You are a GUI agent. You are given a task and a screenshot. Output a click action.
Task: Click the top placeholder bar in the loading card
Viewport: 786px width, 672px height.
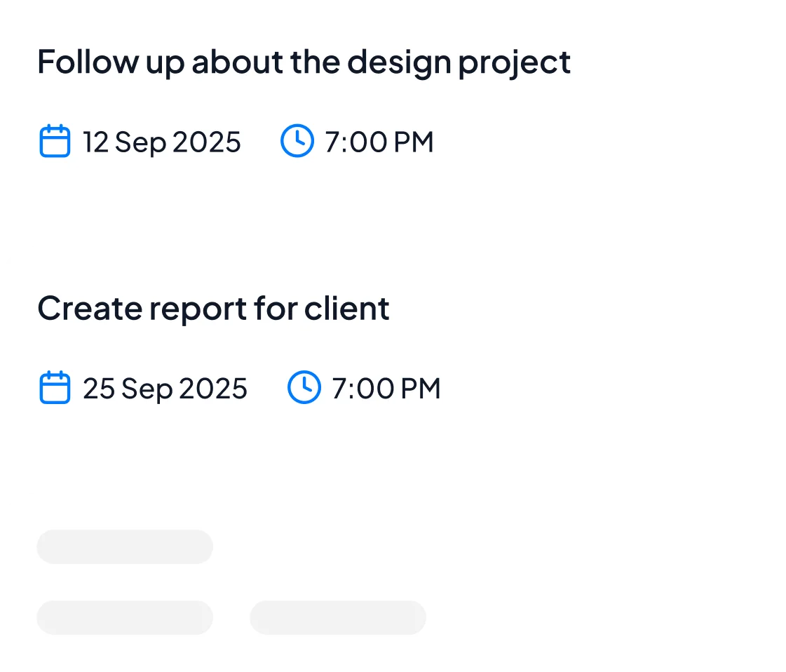pyautogui.click(x=125, y=546)
